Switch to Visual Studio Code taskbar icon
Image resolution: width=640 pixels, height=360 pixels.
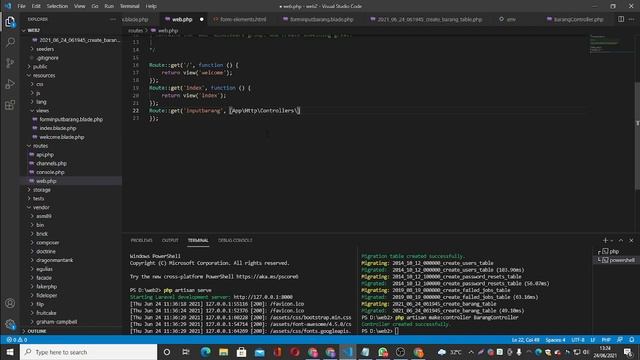click(348, 352)
